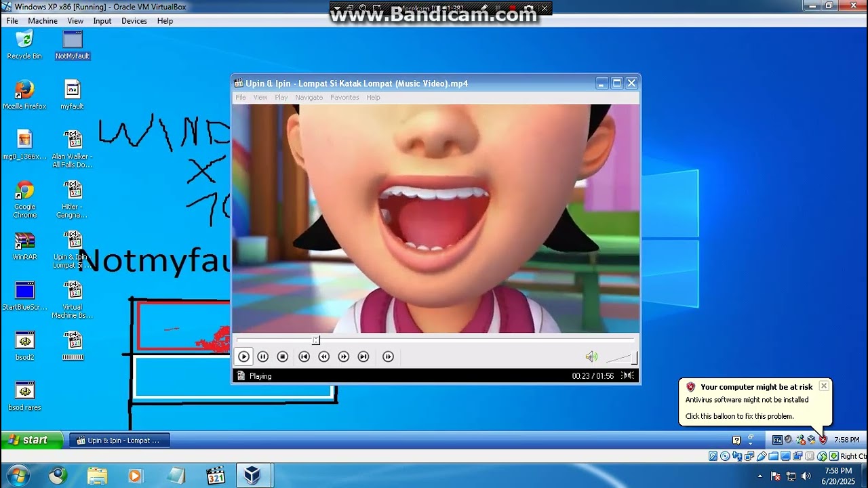Select the Alan Walker video file icon
Viewport: 868px width, 488px height.
click(x=73, y=149)
